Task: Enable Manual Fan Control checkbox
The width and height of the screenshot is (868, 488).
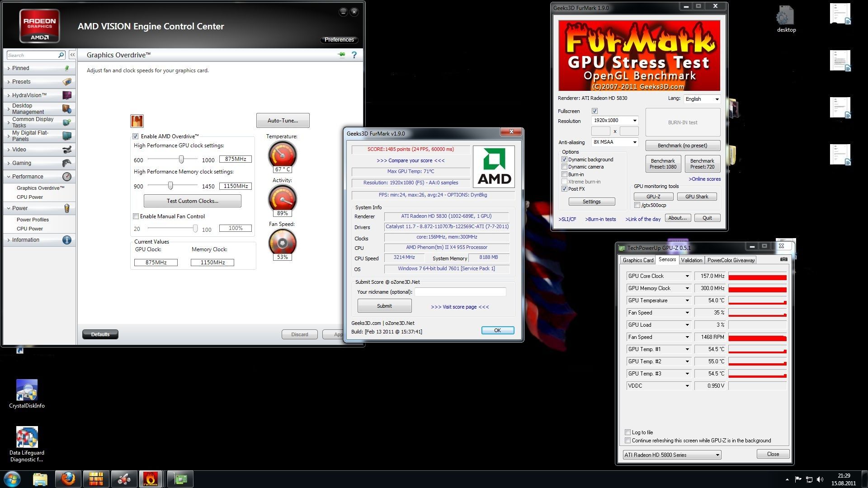Action: coord(136,216)
